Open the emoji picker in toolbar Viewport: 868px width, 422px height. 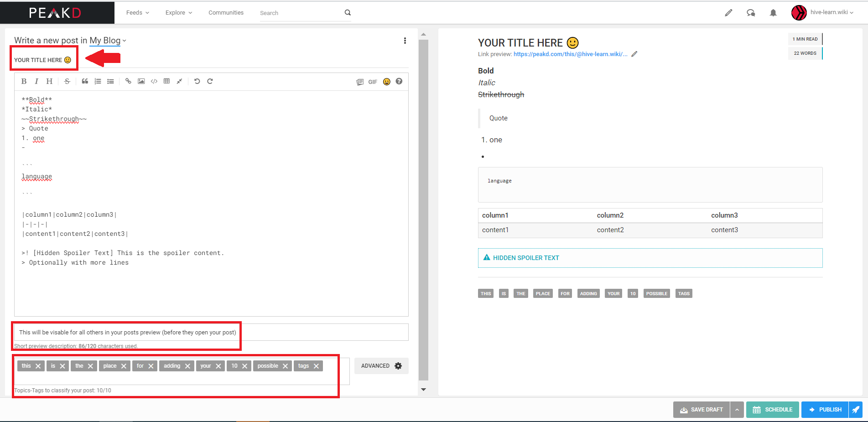point(387,82)
